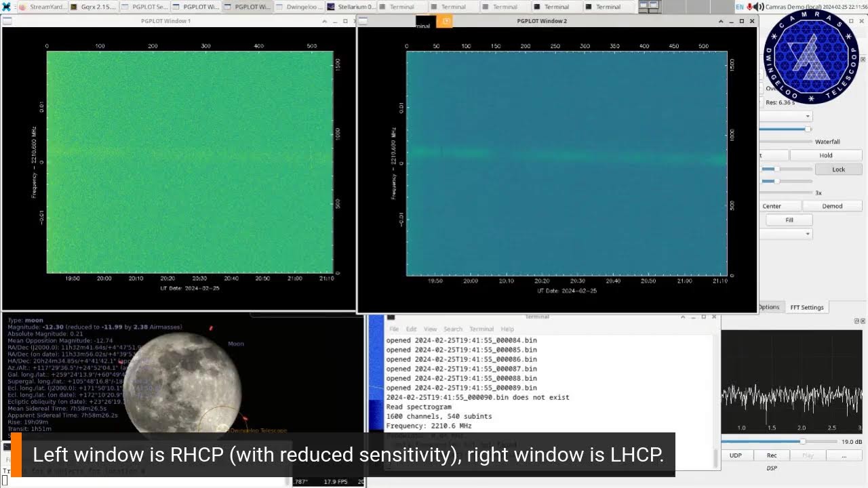Open the View menu in Terminal window

click(x=430, y=329)
